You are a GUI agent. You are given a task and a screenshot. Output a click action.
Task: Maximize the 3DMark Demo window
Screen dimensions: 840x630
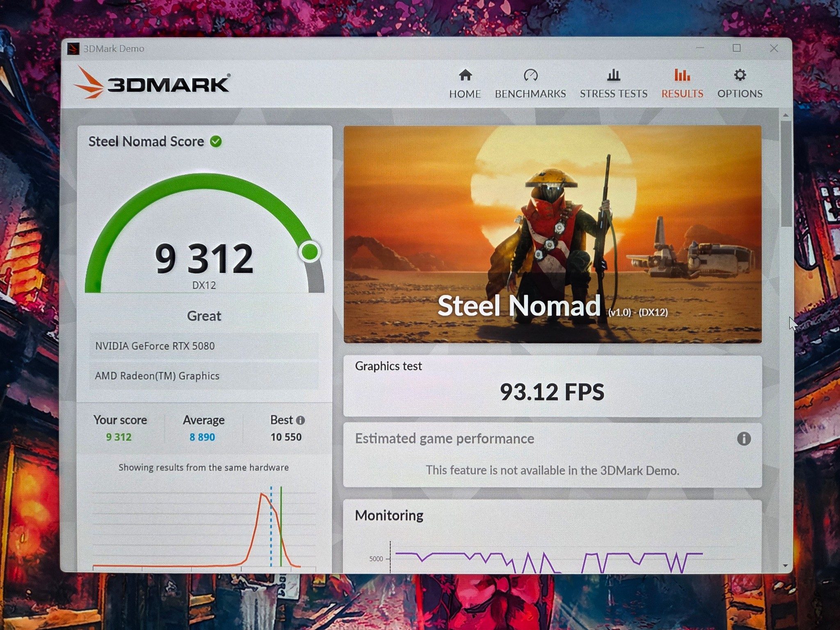[737, 48]
